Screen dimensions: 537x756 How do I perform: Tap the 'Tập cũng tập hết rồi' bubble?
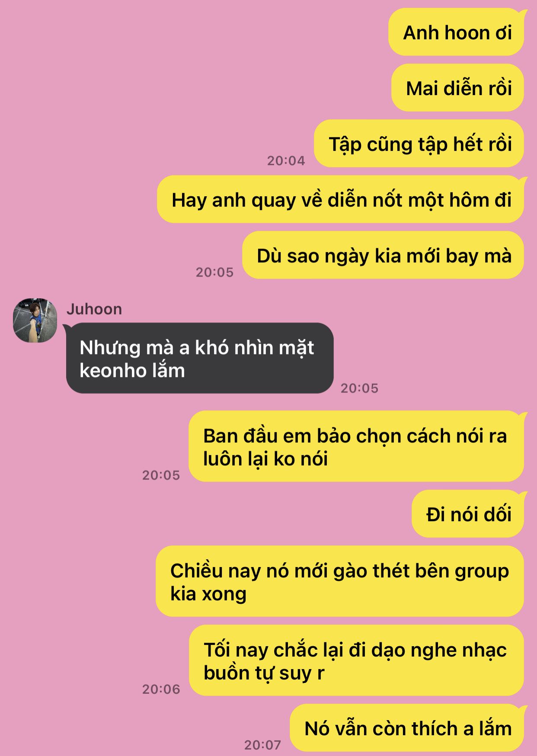tap(419, 144)
